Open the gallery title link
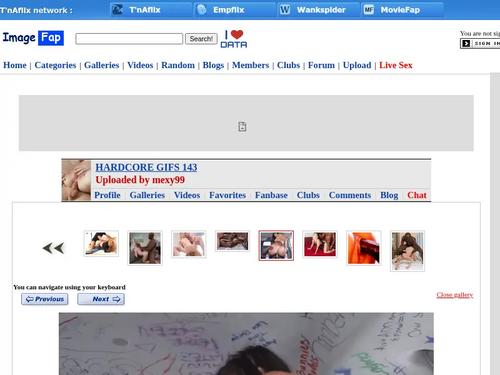 [x=146, y=167]
